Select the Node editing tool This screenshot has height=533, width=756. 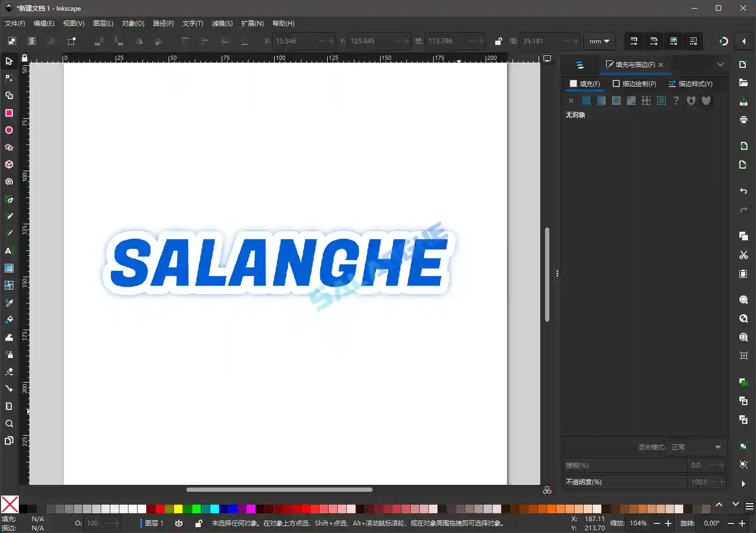pos(9,78)
